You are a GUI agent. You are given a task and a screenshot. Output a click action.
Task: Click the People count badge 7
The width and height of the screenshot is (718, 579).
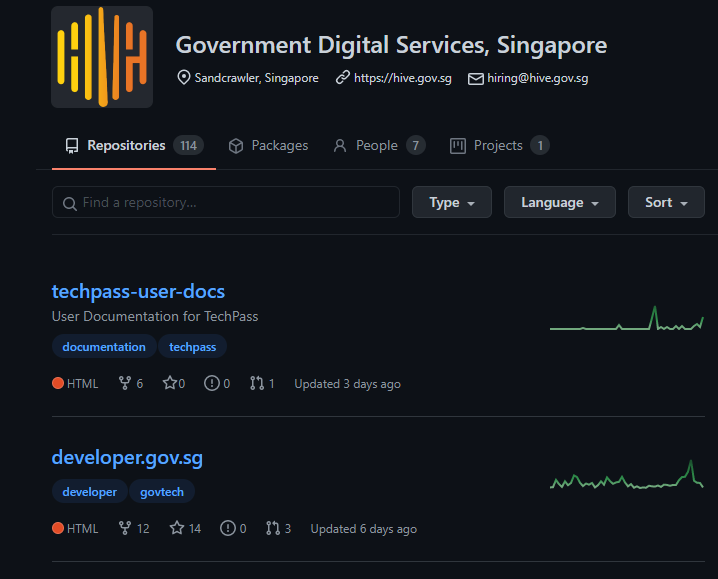416,146
